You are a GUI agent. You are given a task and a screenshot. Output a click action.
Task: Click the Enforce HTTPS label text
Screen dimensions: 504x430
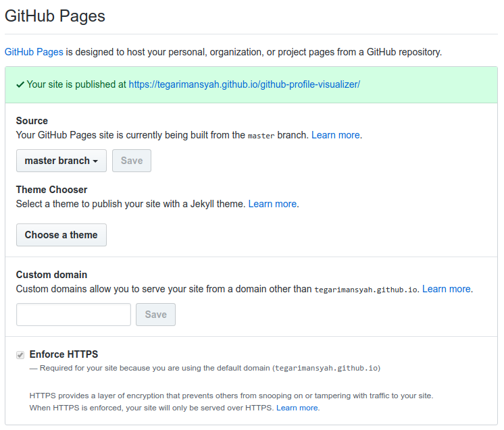tap(64, 354)
